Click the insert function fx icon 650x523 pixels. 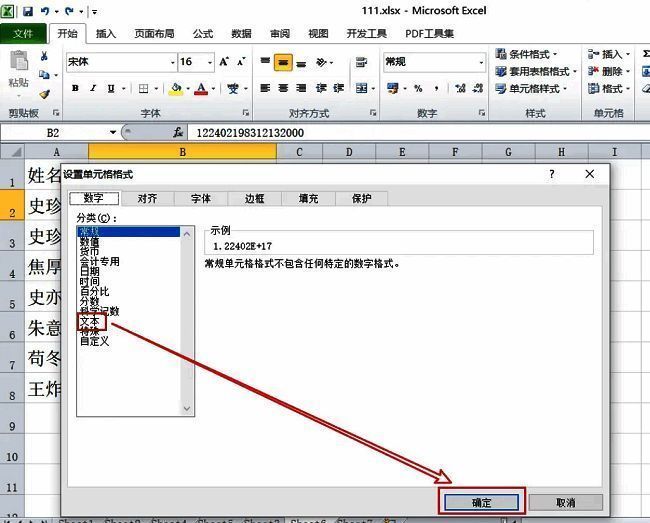click(178, 132)
